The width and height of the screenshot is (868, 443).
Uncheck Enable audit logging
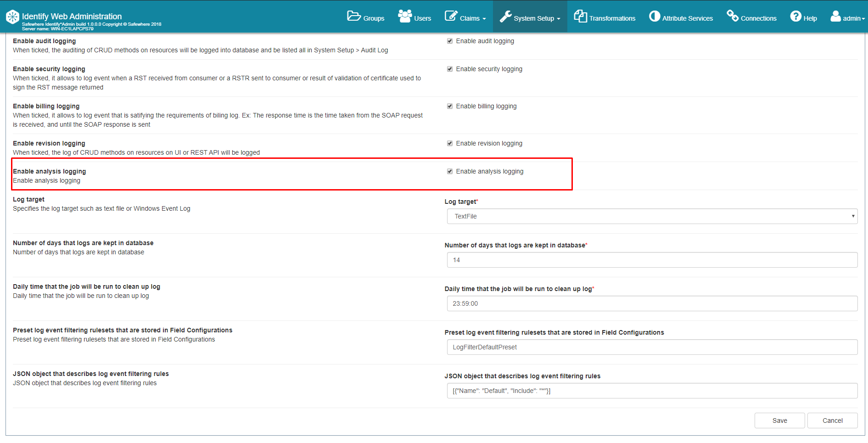click(x=450, y=40)
